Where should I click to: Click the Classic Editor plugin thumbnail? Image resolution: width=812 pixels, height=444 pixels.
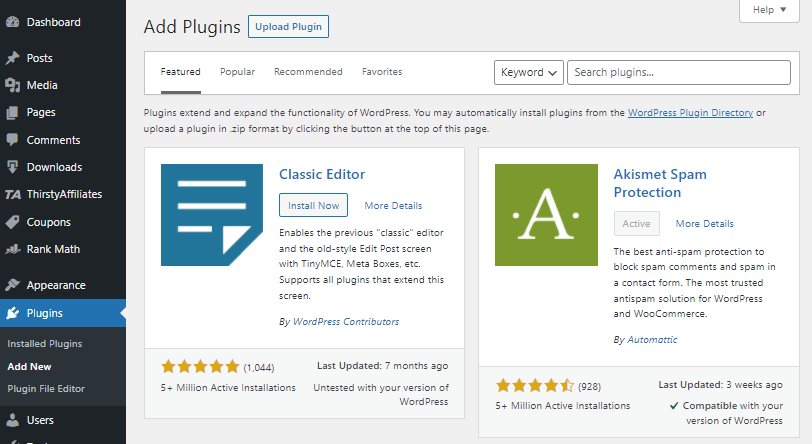212,215
